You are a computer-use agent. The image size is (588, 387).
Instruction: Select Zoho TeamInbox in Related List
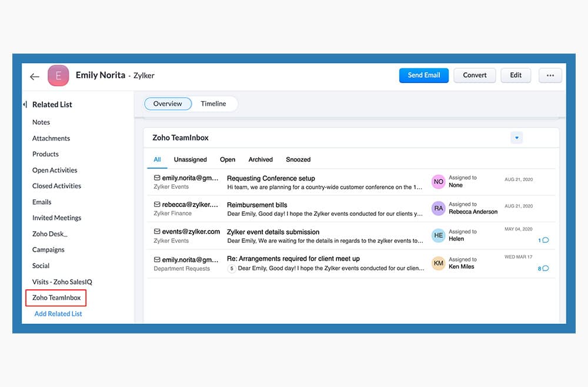coord(56,298)
